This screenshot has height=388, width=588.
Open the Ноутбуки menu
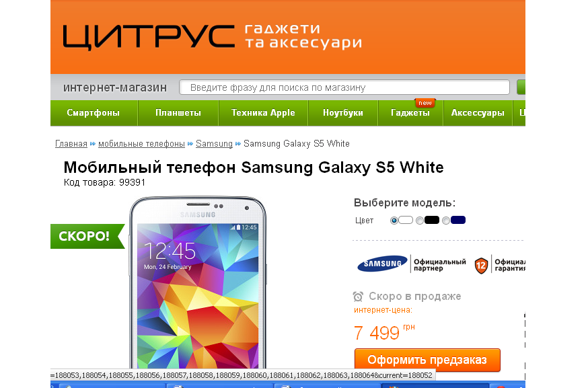(343, 113)
